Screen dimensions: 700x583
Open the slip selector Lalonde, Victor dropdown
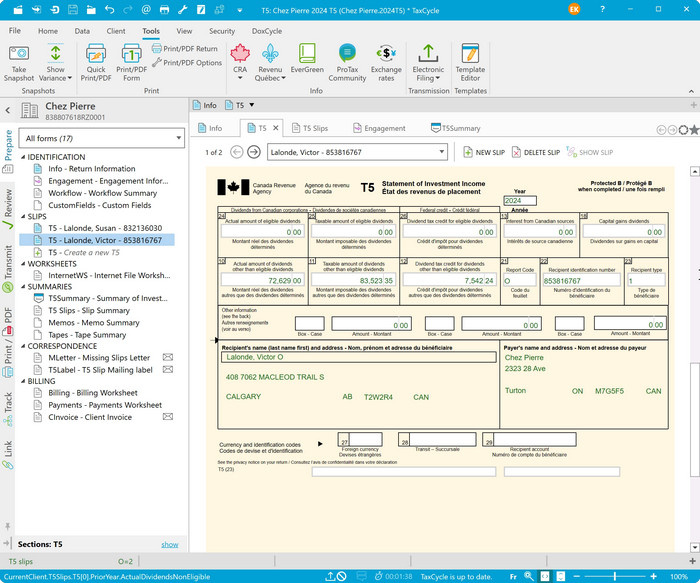(x=442, y=152)
